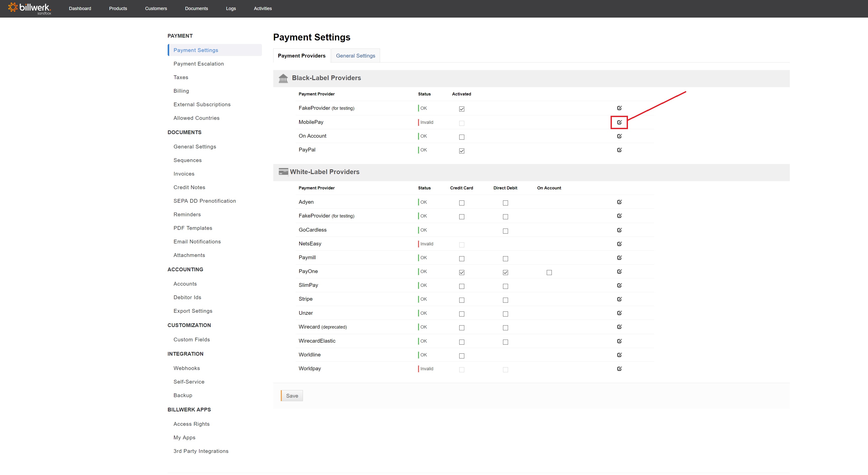Viewport: 868px width, 475px height.
Task: Open 3rd Party Integrations
Action: point(201,451)
